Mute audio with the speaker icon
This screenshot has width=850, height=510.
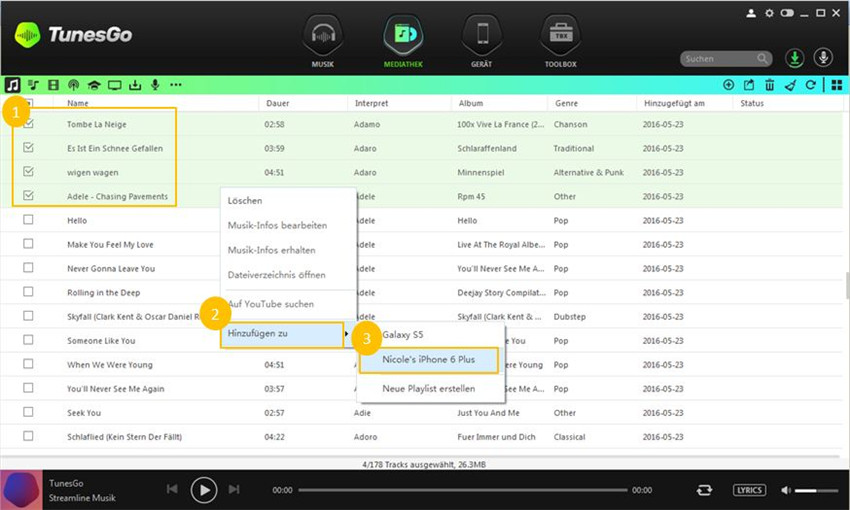[x=785, y=490]
